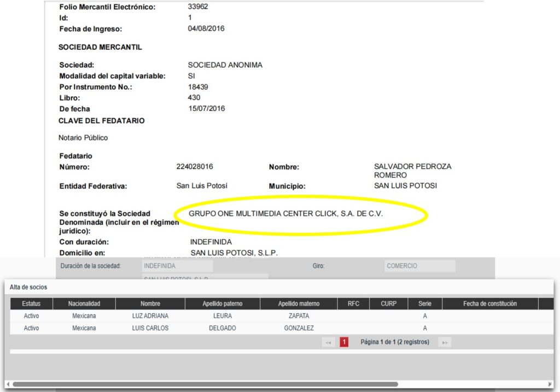Click the circled GRUPO ONE MULTIMEDIA company name

click(285, 214)
